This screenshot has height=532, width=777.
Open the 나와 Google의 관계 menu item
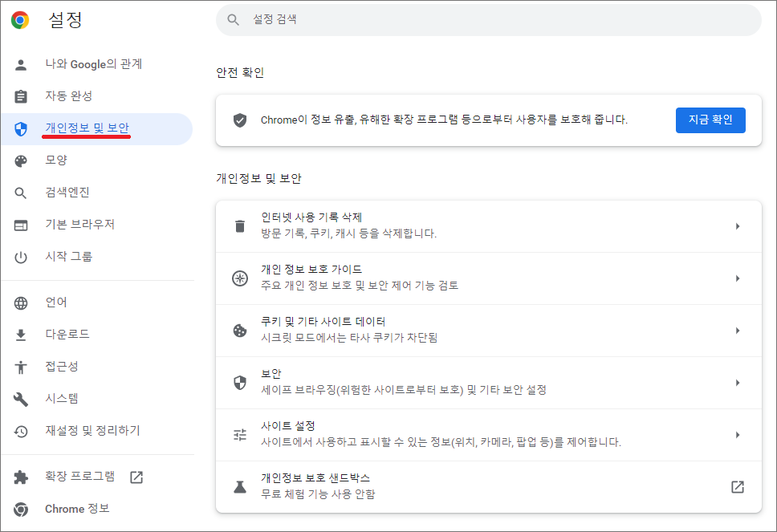(96, 65)
